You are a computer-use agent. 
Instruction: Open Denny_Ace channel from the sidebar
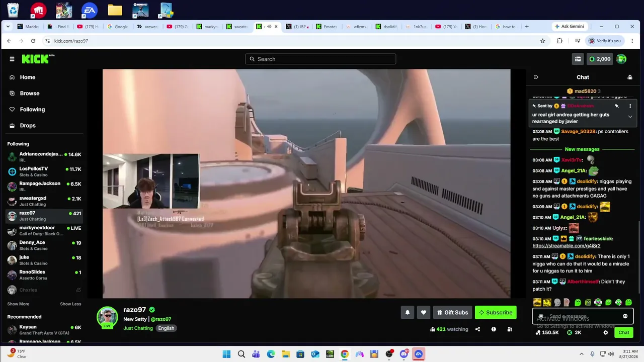click(x=44, y=245)
